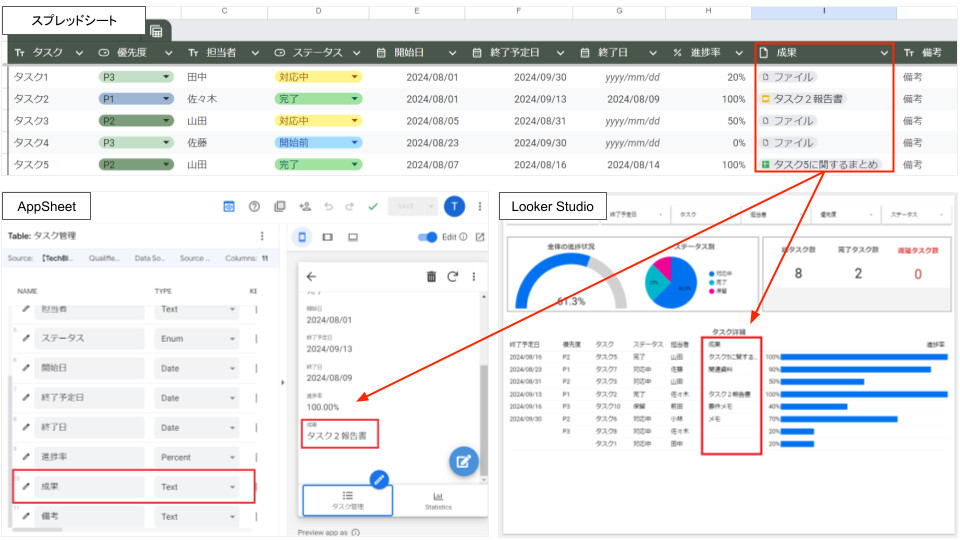The height and width of the screenshot is (540, 960).
Task: Click the trash delete icon in preview
Action: point(431,277)
